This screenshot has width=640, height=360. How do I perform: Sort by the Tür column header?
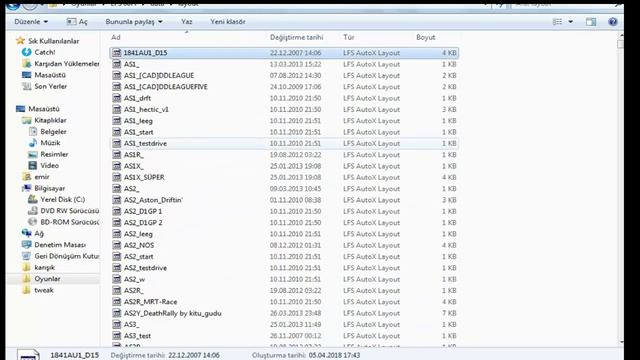[x=349, y=37]
